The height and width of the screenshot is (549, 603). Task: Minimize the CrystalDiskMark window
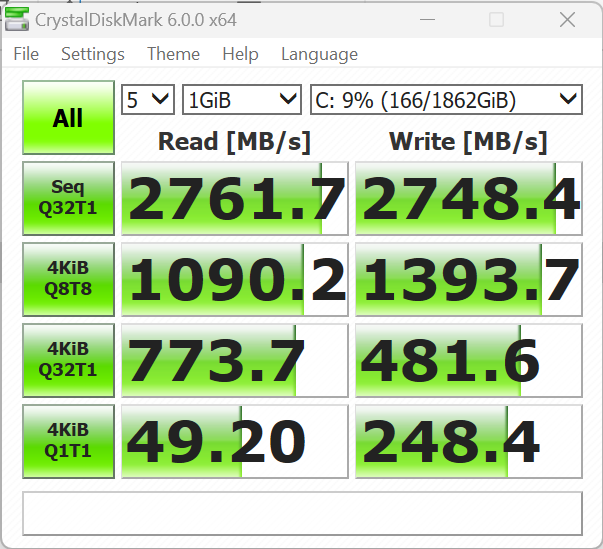427,19
